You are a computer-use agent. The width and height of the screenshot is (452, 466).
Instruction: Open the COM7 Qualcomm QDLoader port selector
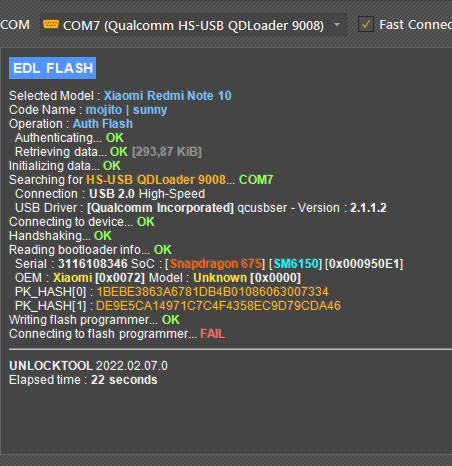coord(193,25)
